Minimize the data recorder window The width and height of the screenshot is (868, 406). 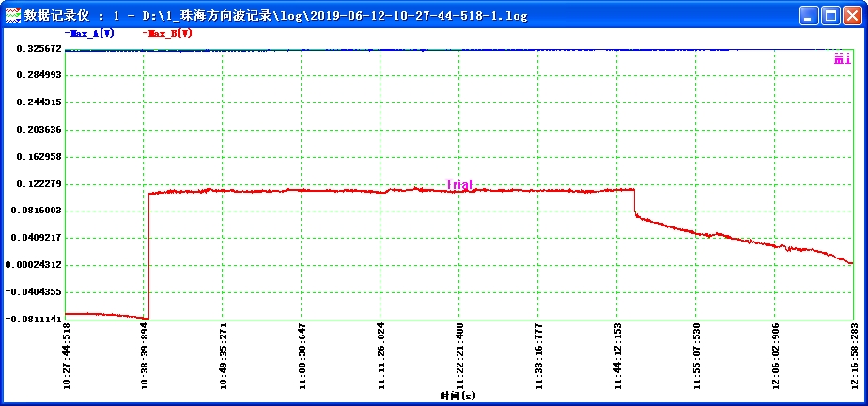pos(809,16)
